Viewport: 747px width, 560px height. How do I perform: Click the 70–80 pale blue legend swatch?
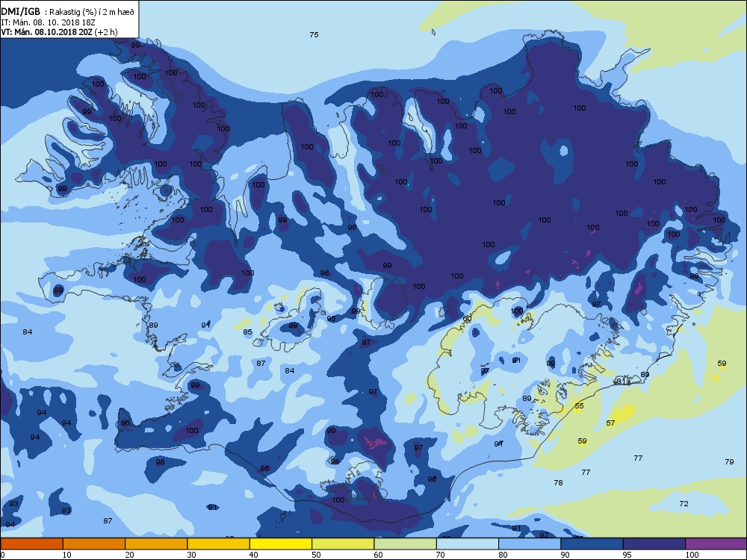[468, 544]
